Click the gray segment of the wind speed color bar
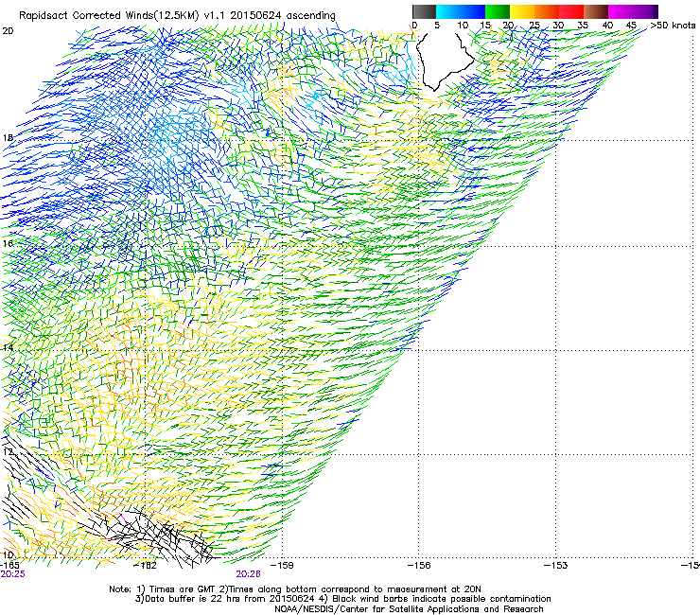Screen dimensions: 700x615 (x=424, y=11)
